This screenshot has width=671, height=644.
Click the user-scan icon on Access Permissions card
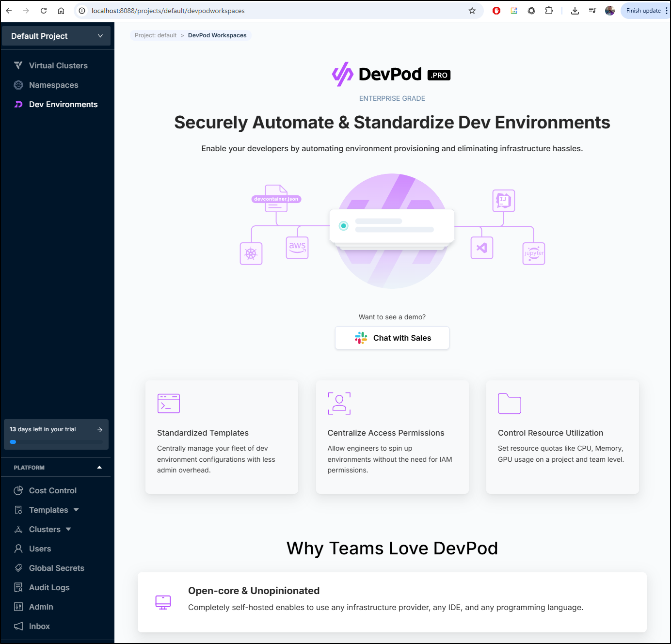point(339,403)
